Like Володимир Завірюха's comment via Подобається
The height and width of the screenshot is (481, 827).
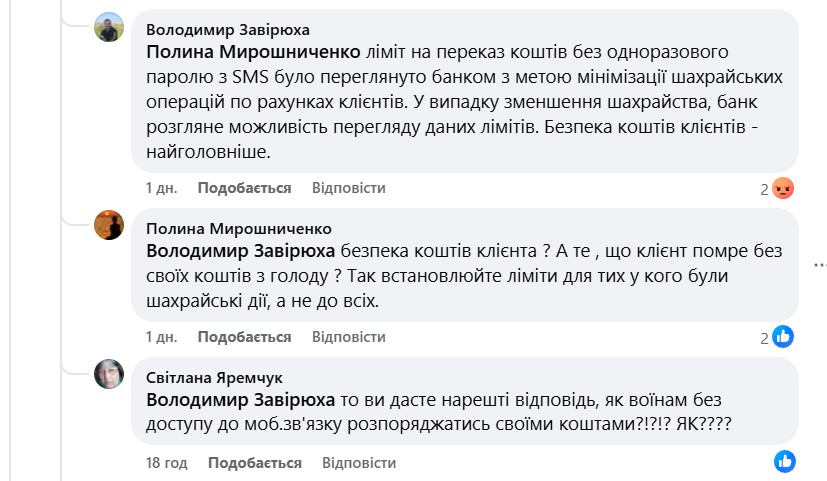point(244,188)
